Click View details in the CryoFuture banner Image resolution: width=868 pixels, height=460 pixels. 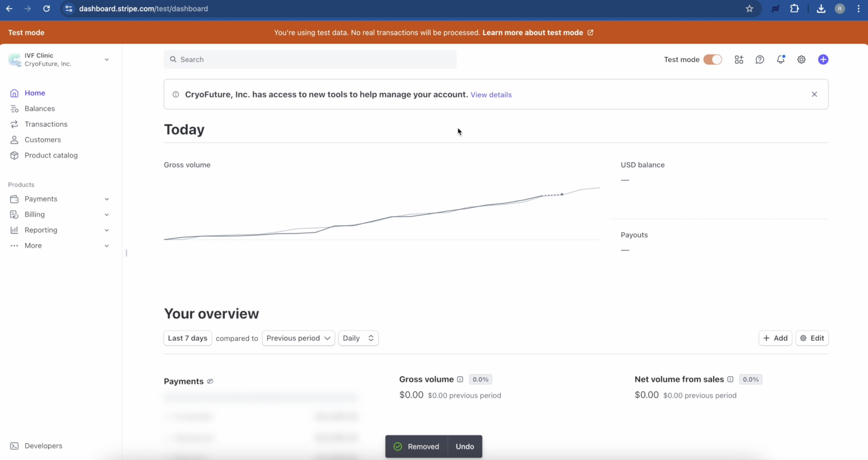pyautogui.click(x=491, y=95)
